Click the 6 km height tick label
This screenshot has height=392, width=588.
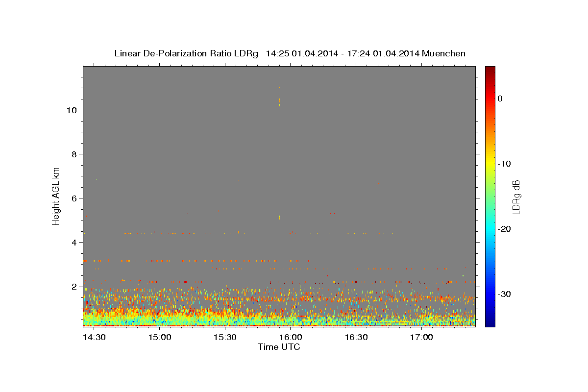coord(75,198)
